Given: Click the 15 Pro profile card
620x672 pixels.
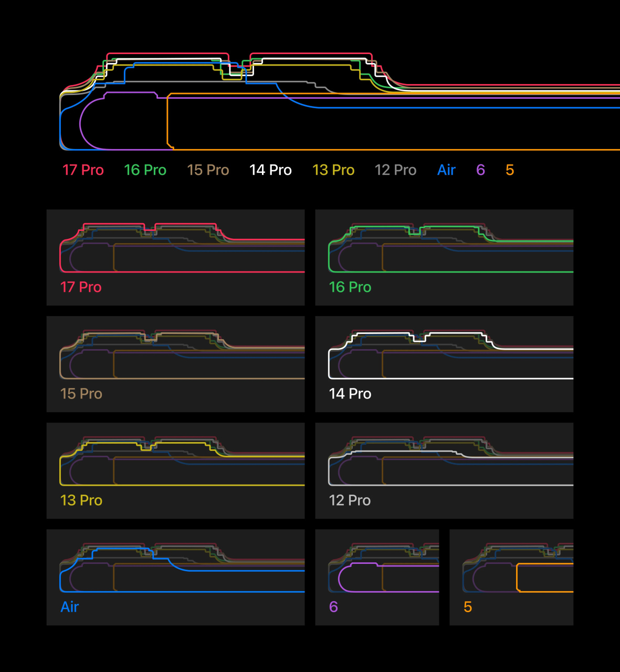Looking at the screenshot, I should 175,364.
